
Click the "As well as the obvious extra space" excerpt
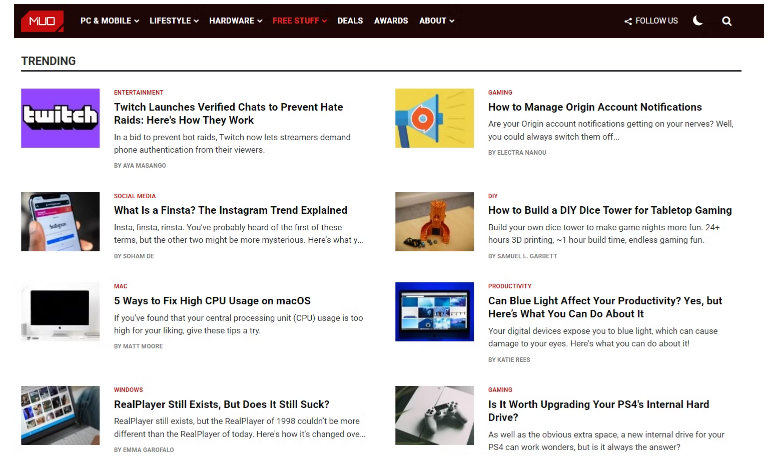pyautogui.click(x=606, y=441)
